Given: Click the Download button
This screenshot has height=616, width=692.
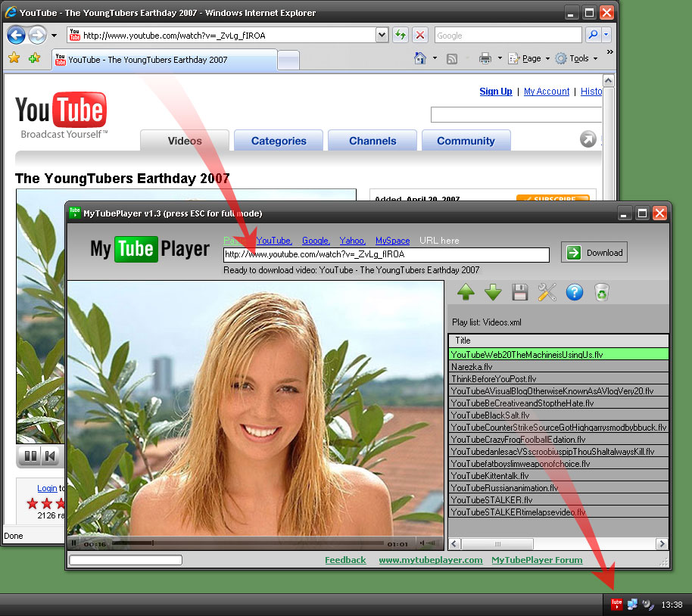Looking at the screenshot, I should click(594, 253).
